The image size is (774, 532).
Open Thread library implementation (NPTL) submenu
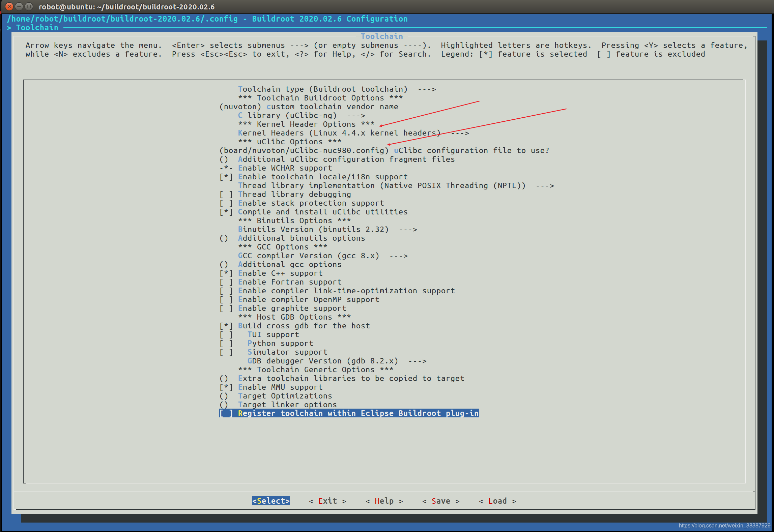pos(396,185)
